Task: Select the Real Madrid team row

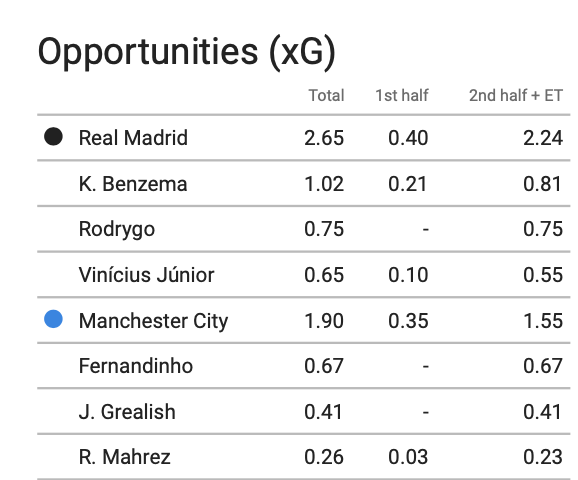Action: [x=303, y=138]
